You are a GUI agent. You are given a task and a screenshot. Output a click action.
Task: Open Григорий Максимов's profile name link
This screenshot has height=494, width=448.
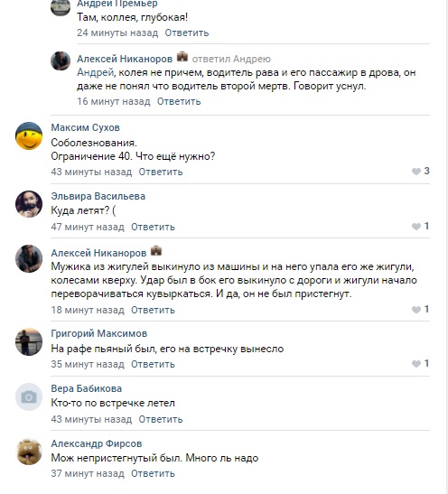pyautogui.click(x=99, y=333)
